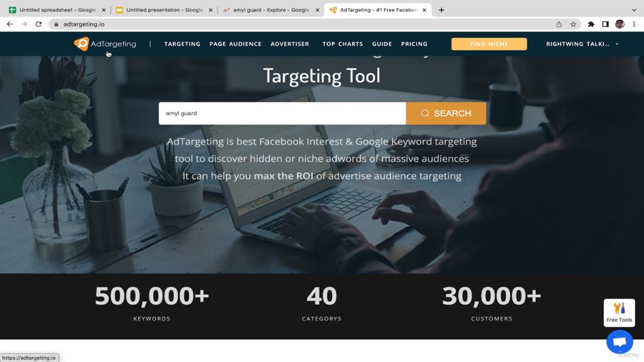This screenshot has height=362, width=644.
Task: Click the 500,000+ keywords figure
Action: pos(152,297)
